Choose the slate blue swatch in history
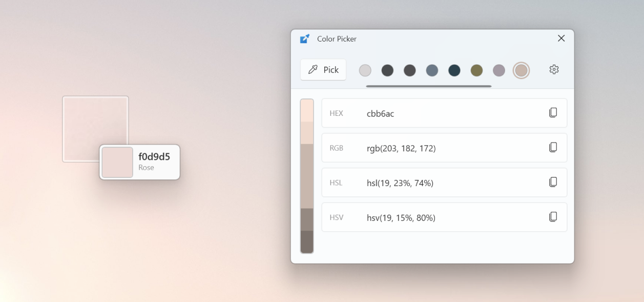Viewport: 644px width, 302px height. (432, 70)
